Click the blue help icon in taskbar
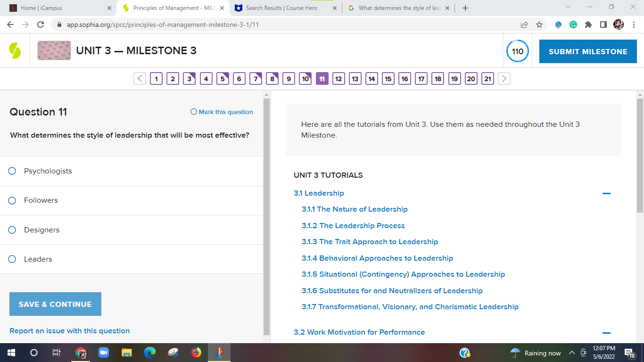644x362 pixels. coord(465,353)
